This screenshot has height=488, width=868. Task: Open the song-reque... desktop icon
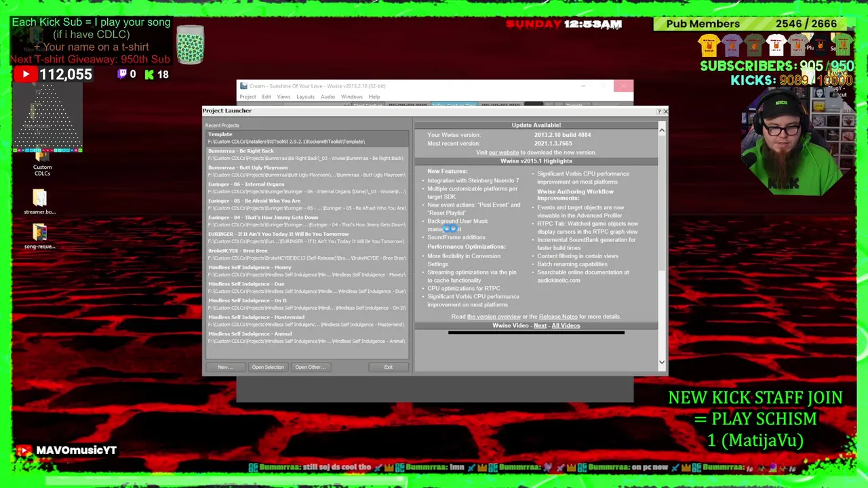(39, 235)
